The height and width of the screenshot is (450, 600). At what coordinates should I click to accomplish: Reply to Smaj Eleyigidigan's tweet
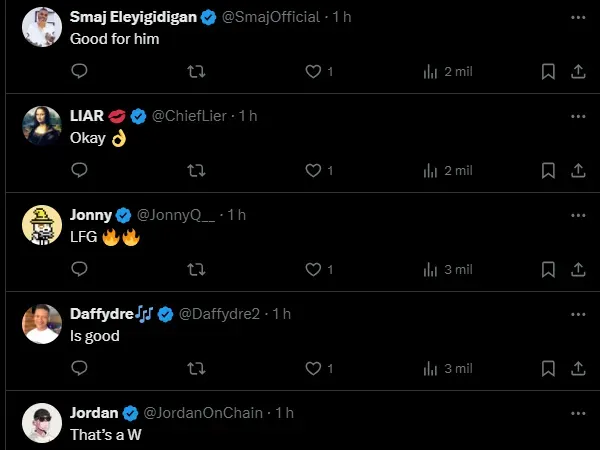pyautogui.click(x=80, y=71)
